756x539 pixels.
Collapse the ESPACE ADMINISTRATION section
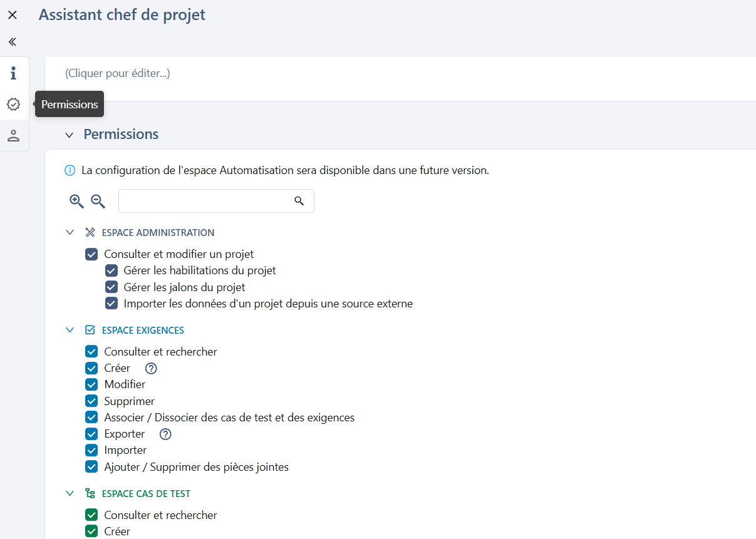(x=70, y=232)
